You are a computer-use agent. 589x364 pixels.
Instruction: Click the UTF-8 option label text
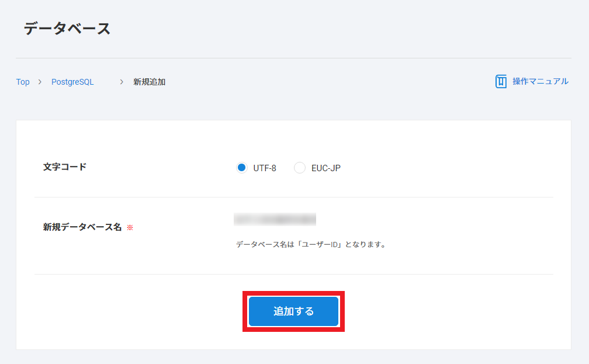point(265,168)
